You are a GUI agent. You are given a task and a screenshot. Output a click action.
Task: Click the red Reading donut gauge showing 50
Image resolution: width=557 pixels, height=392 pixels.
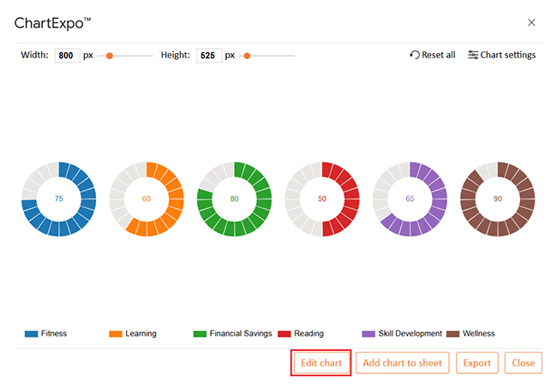[x=322, y=199]
